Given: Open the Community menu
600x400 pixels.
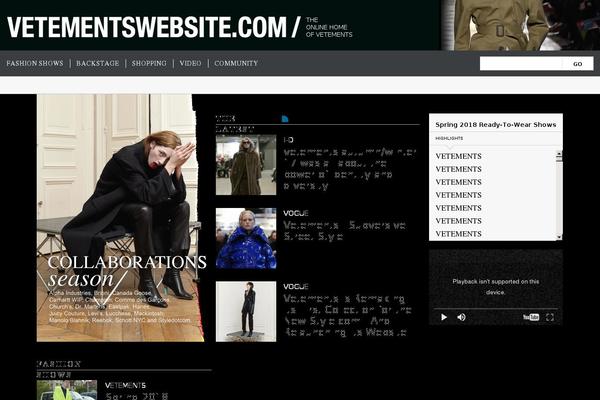Looking at the screenshot, I should pyautogui.click(x=236, y=63).
